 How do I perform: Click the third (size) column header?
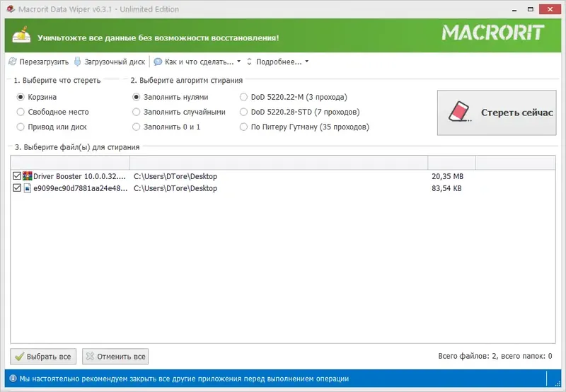click(451, 163)
